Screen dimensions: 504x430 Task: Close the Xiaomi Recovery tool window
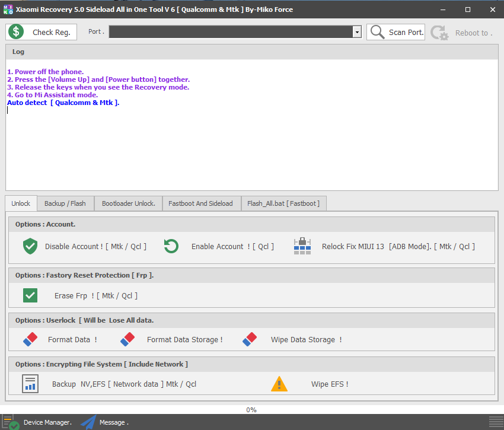coord(492,9)
